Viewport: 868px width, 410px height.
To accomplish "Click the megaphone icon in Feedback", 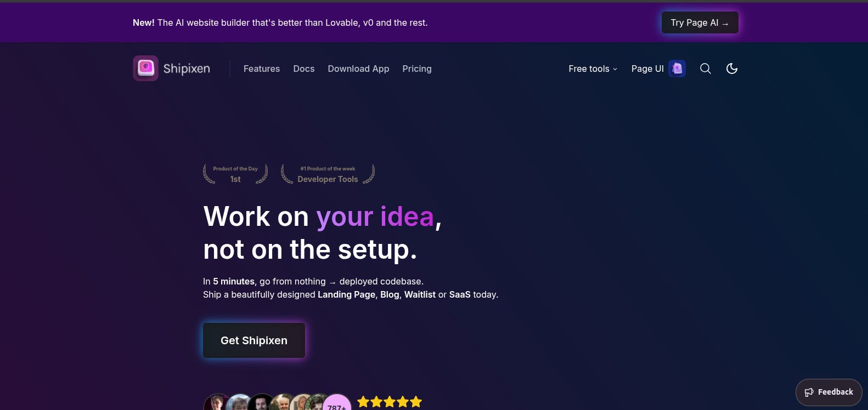I will pos(809,392).
